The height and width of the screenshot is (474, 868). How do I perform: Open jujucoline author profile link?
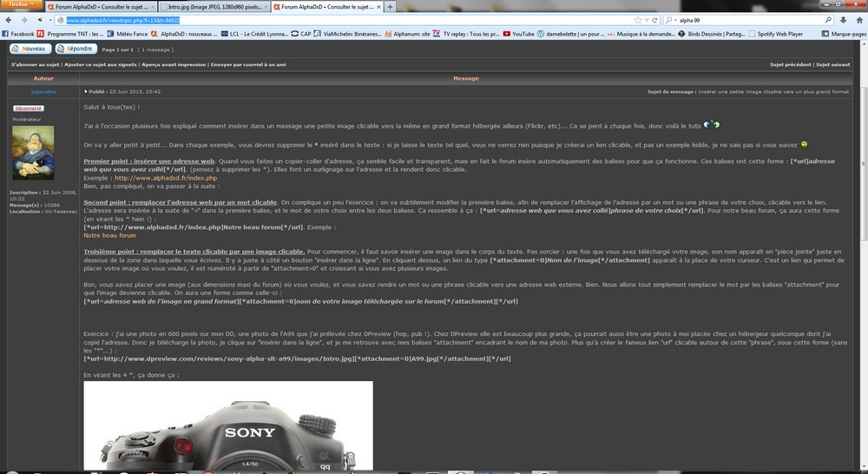click(x=43, y=92)
